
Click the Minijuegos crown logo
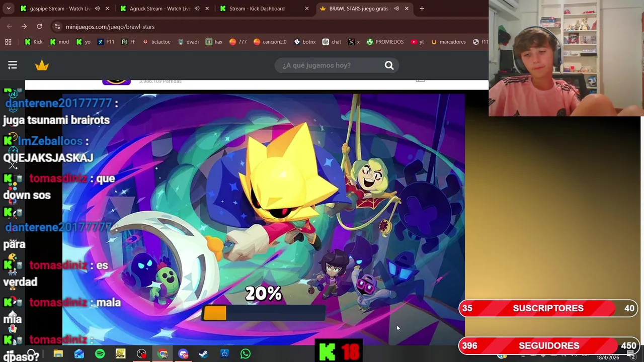(x=42, y=65)
